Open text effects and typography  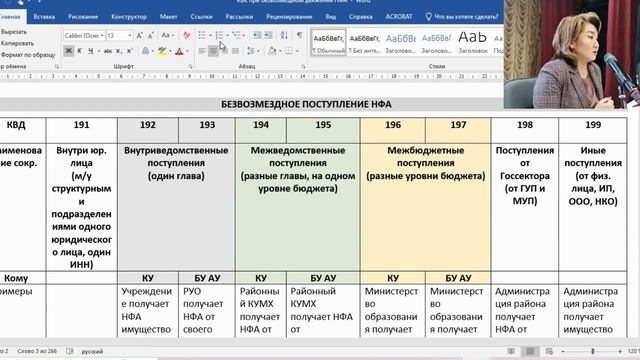145,51
